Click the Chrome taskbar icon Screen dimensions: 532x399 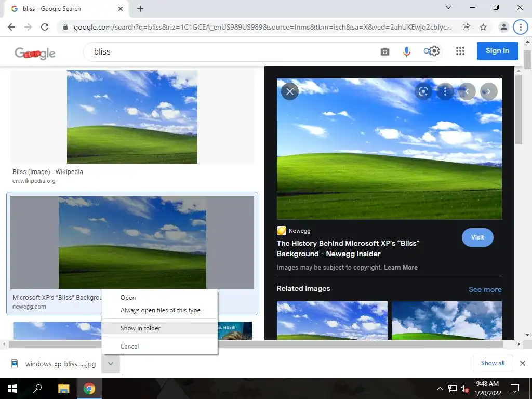coord(89,389)
